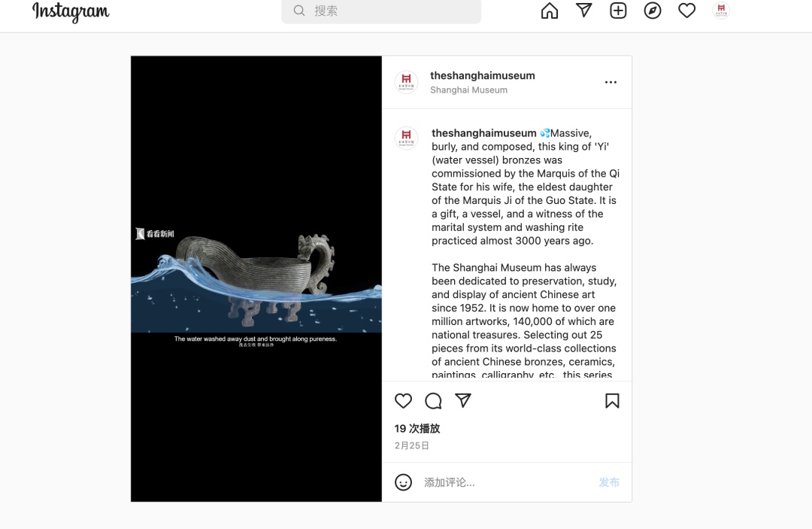Open Explore compass icon

click(653, 11)
